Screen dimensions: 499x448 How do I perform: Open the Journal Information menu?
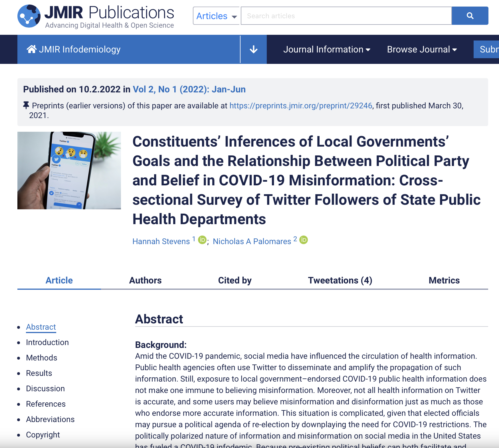tap(326, 50)
